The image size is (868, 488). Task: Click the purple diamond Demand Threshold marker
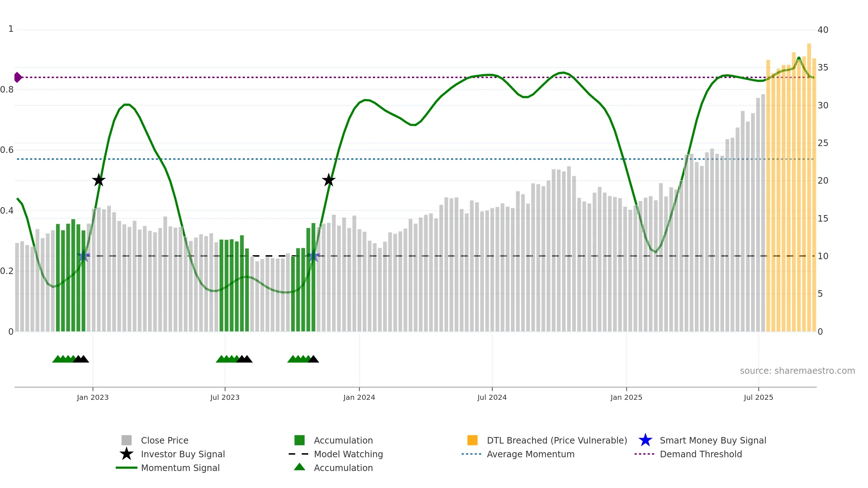18,77
